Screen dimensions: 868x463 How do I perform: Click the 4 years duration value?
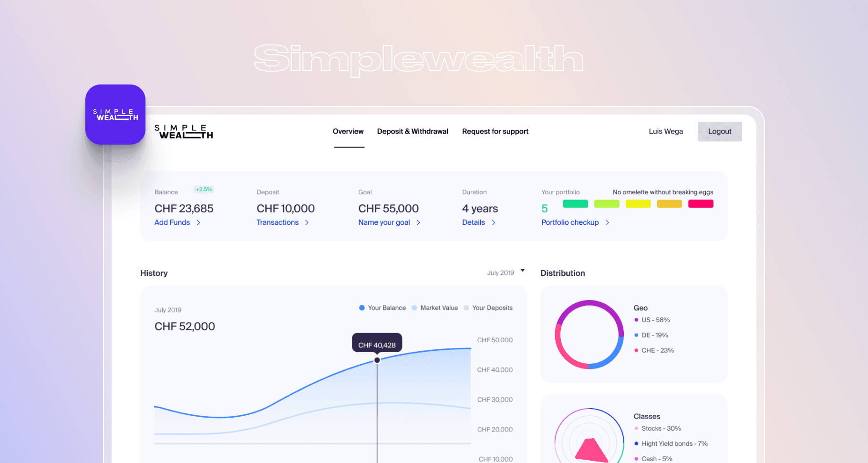[480, 209]
